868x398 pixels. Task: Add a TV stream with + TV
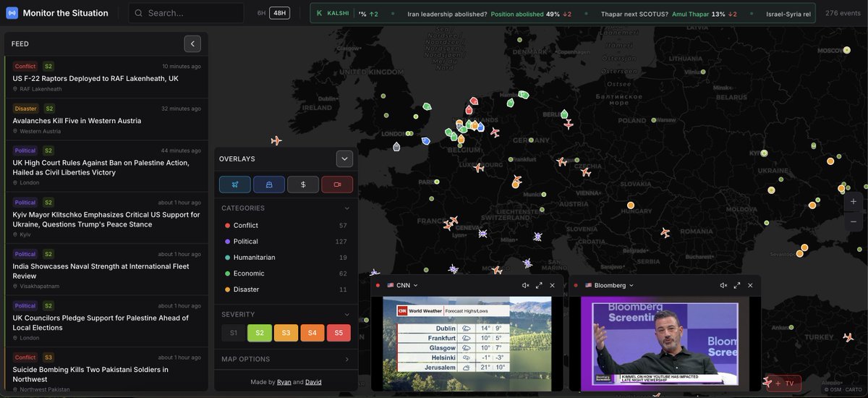pos(783,383)
